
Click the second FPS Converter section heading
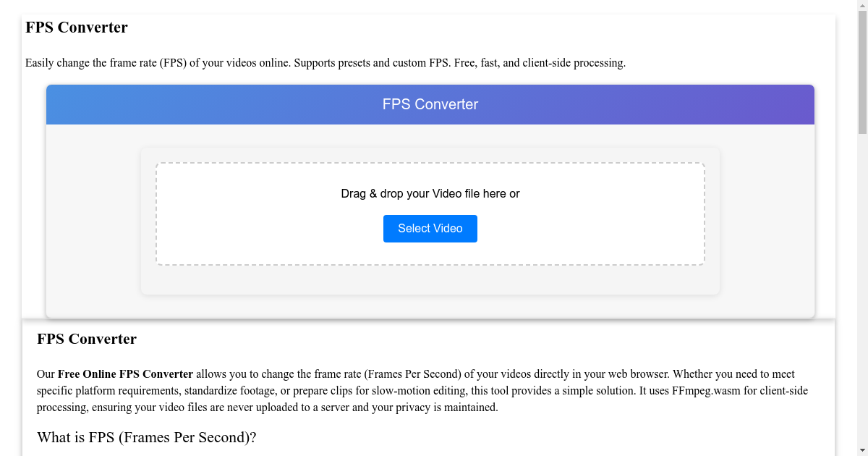(86, 339)
